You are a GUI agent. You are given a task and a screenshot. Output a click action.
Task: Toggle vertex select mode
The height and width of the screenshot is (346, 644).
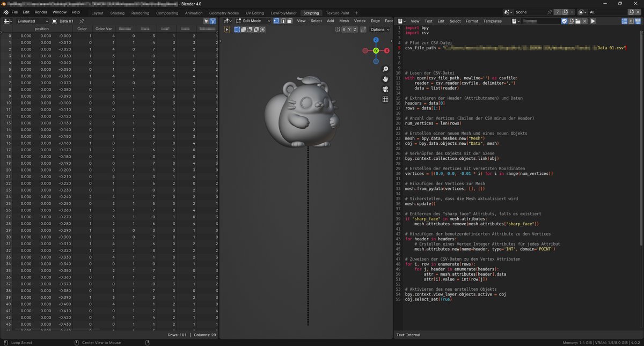tap(276, 21)
